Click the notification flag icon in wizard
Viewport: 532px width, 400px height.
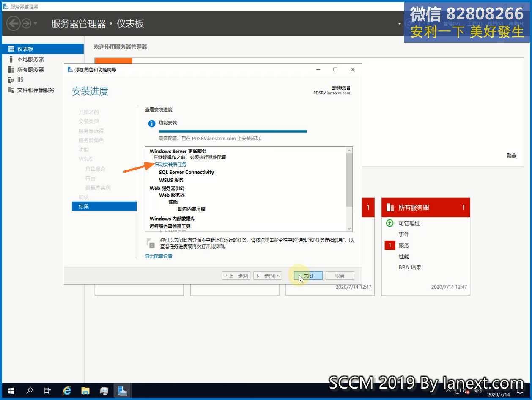click(x=151, y=243)
